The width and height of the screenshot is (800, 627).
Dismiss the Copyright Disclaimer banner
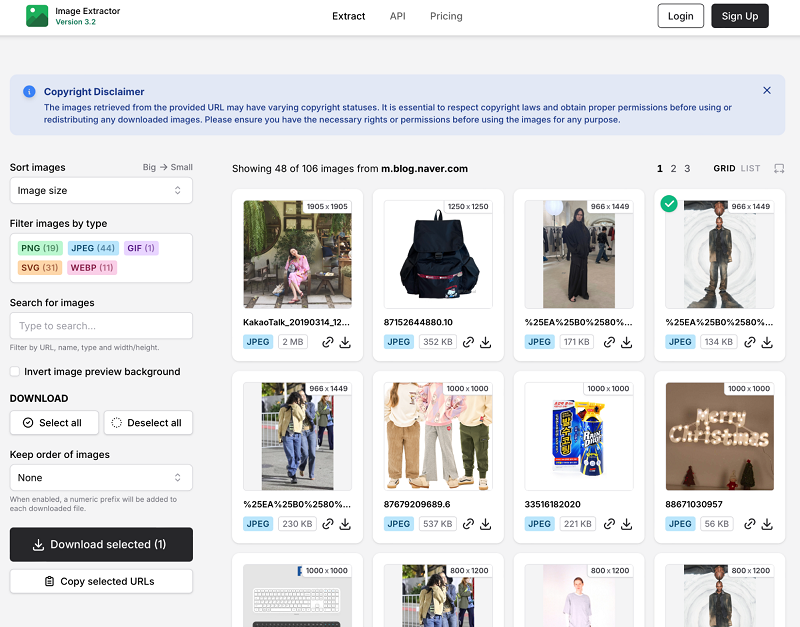click(767, 90)
